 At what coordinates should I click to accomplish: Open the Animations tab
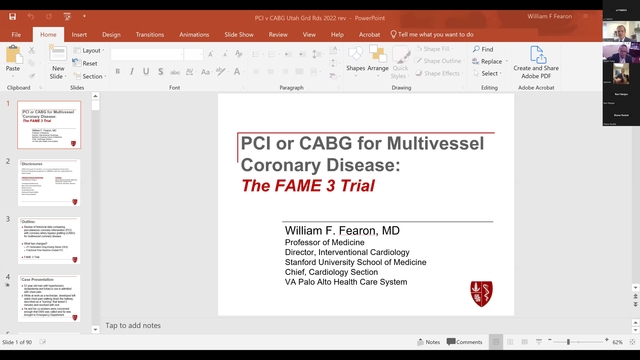point(194,35)
